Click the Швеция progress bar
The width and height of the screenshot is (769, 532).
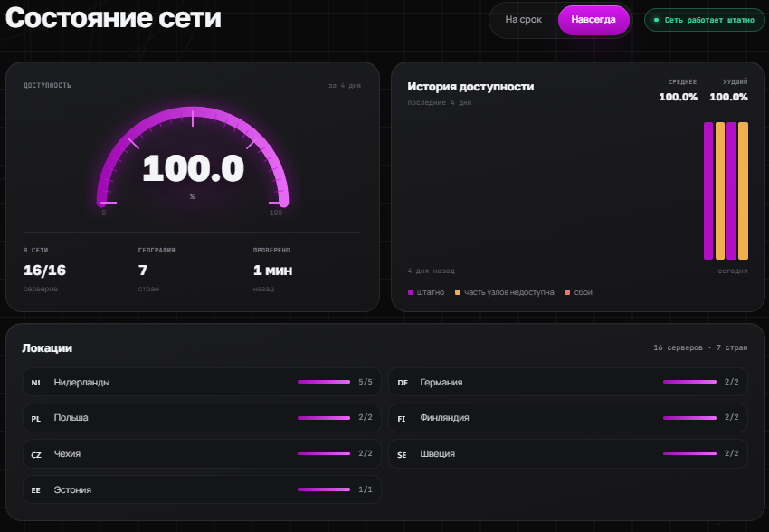689,453
